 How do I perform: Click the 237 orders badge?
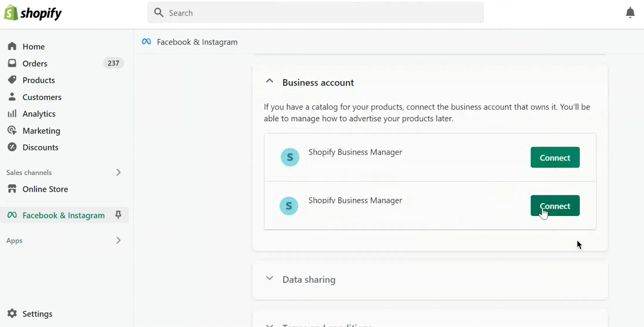113,63
